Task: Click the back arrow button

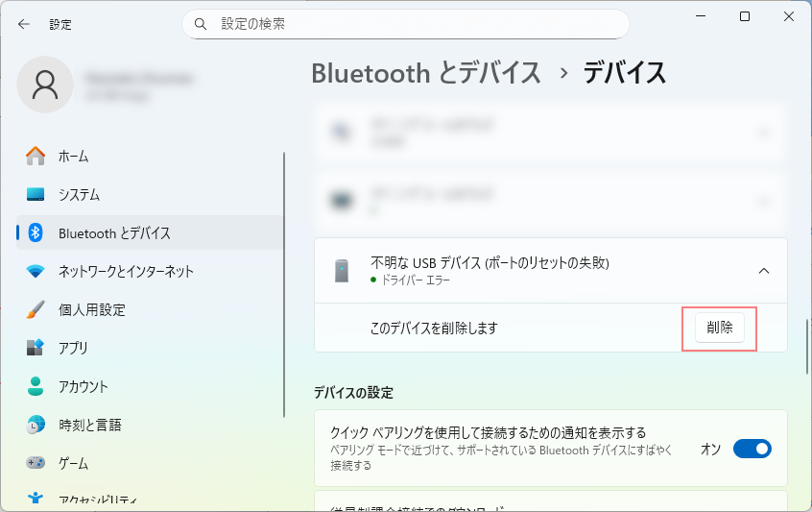Action: (24, 24)
